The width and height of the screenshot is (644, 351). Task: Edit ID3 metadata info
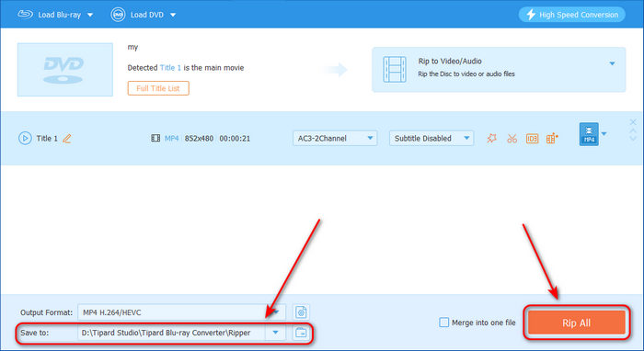pos(532,139)
